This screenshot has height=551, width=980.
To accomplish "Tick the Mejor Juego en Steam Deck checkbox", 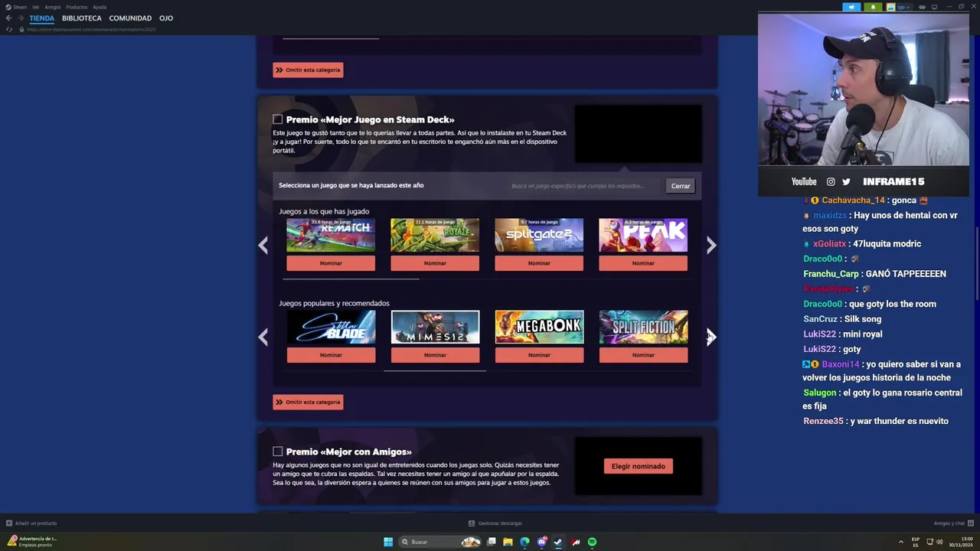I will [277, 119].
